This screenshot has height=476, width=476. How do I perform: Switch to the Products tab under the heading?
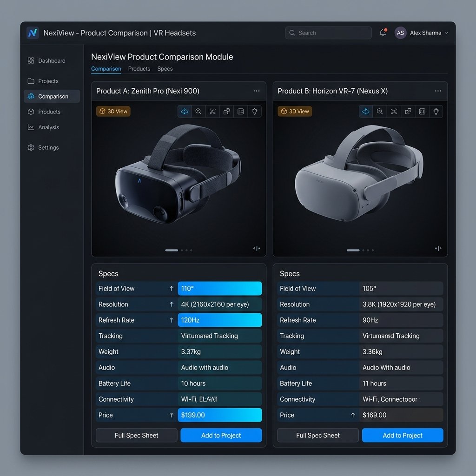(139, 69)
